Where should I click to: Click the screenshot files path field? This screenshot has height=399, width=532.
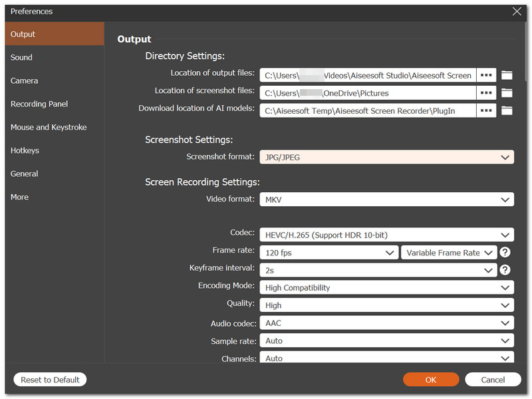pyautogui.click(x=368, y=93)
